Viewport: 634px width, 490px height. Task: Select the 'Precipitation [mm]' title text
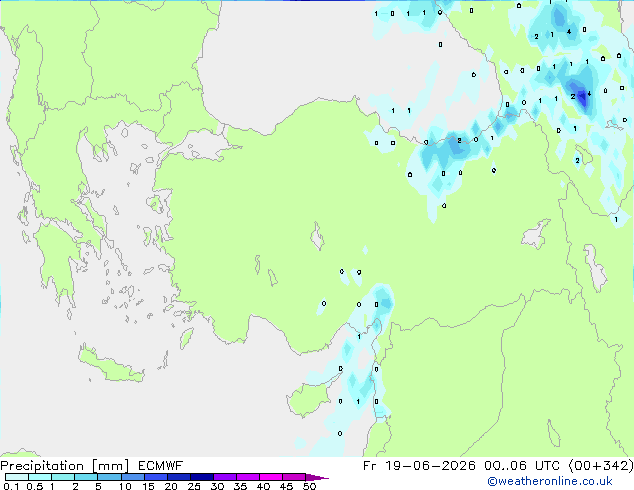[x=65, y=466]
